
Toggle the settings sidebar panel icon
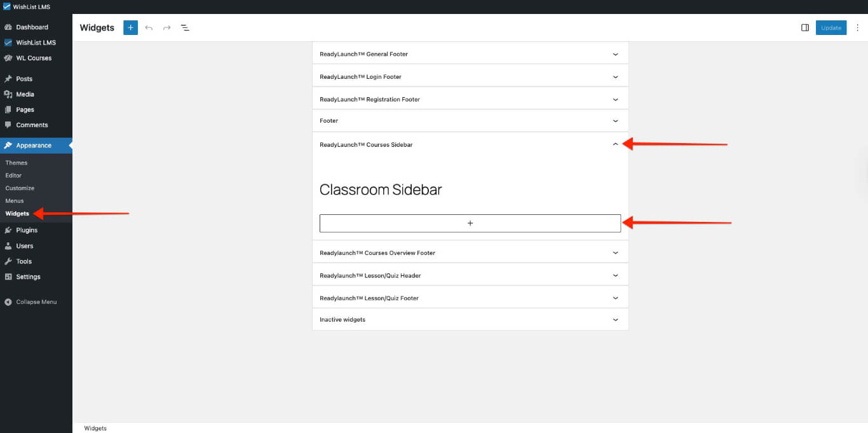coord(805,28)
